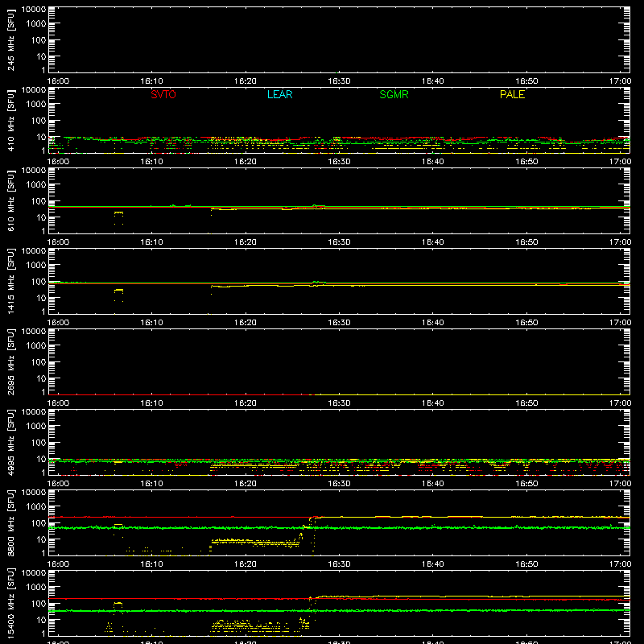Click the yellow PALE station label
Viewport: 644px width, 644px height.
[x=512, y=94]
